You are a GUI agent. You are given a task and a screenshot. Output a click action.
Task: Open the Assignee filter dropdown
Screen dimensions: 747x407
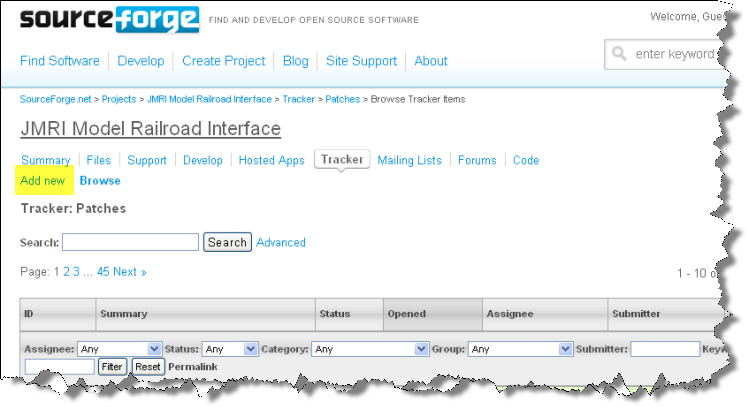[x=119, y=349]
